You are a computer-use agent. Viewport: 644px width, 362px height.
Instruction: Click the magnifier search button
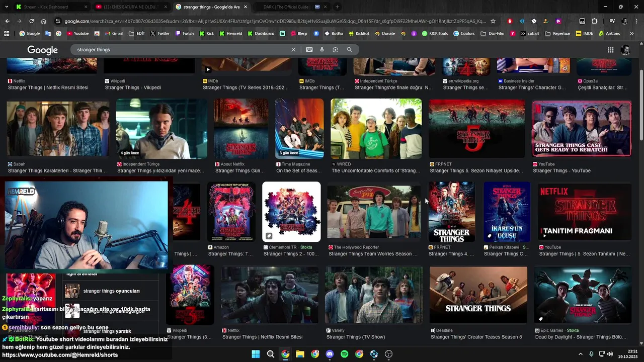point(349,50)
